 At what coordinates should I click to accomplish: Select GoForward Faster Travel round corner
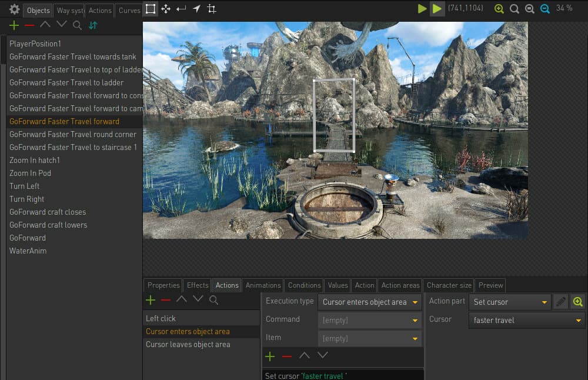click(x=74, y=134)
